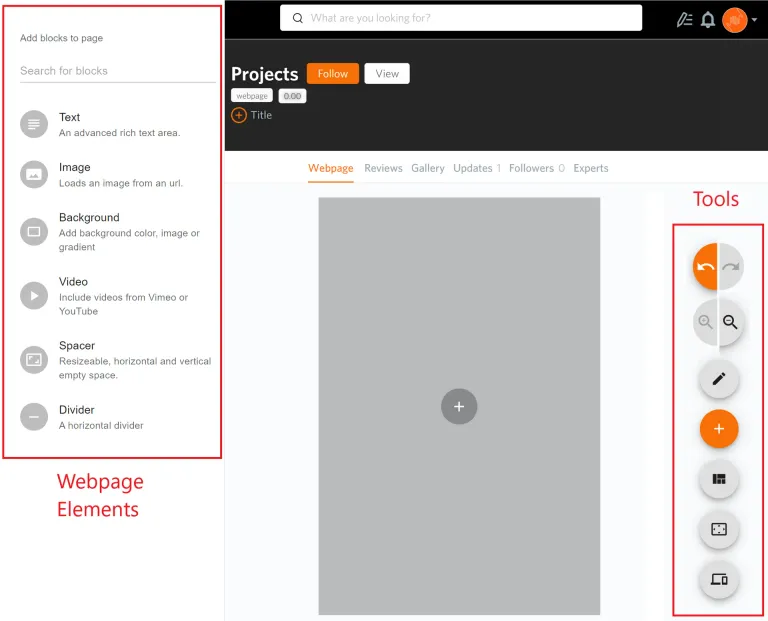Click 'Include videos from Vimeo or YouTube' text

123,304
